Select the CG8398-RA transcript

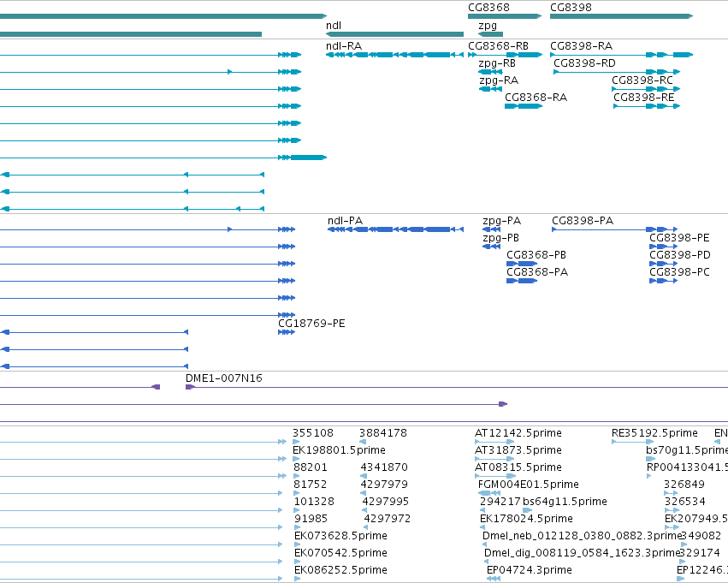pyautogui.click(x=621, y=55)
